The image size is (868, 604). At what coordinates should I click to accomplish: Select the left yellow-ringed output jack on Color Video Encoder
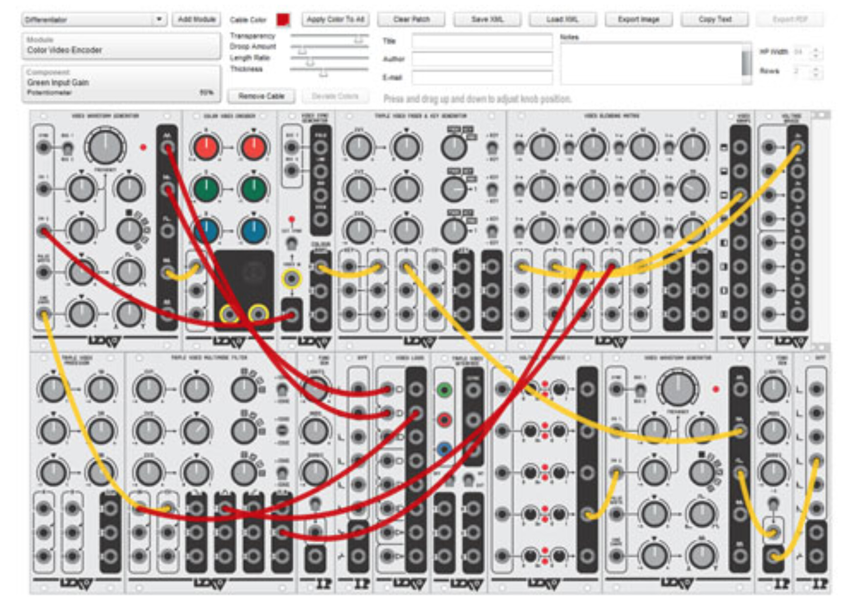(x=229, y=313)
